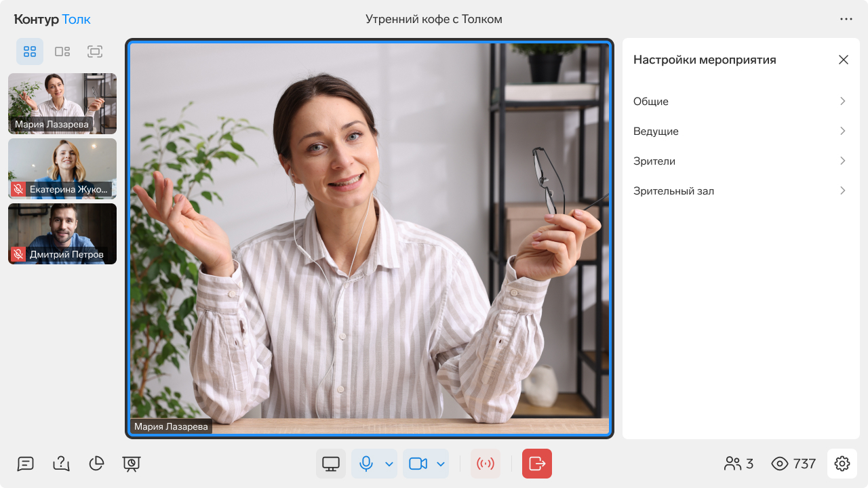Toggle the live broadcast on air
Viewport: 868px width, 488px height.
point(486,464)
